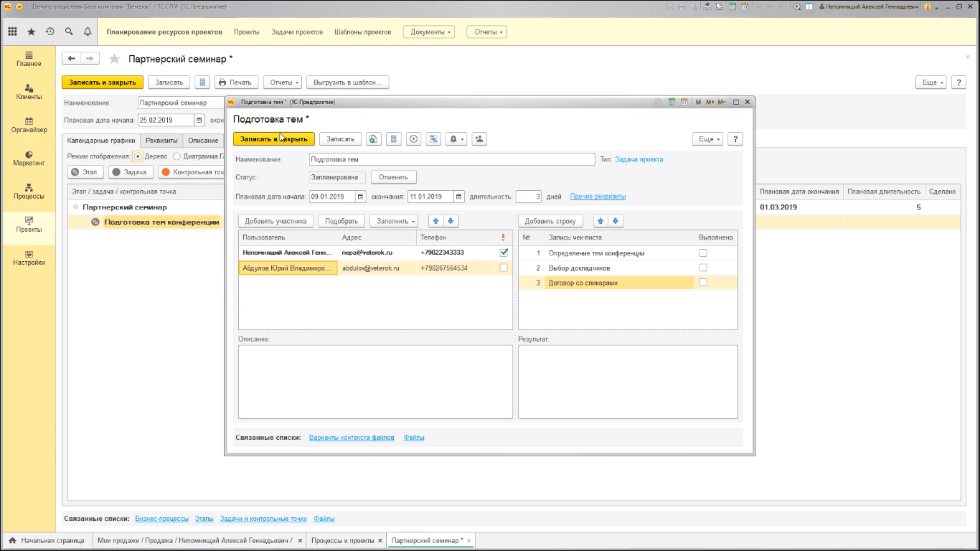Switch to the Реквизиты tab
The image size is (980, 551).
[161, 141]
